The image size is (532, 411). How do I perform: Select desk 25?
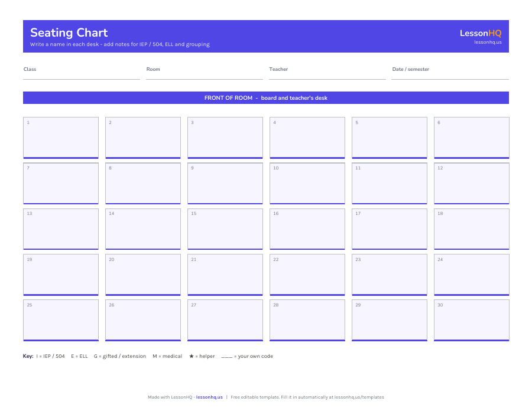61,320
